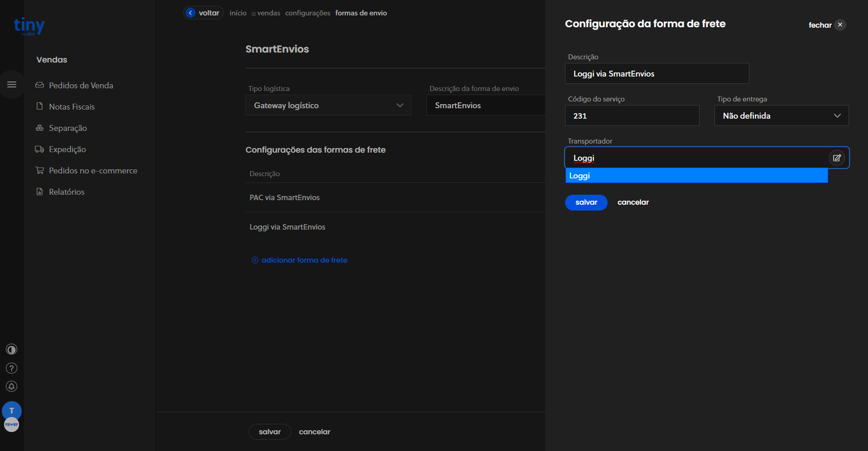Click the user avatar T icon
This screenshot has height=451, width=868.
[12, 410]
